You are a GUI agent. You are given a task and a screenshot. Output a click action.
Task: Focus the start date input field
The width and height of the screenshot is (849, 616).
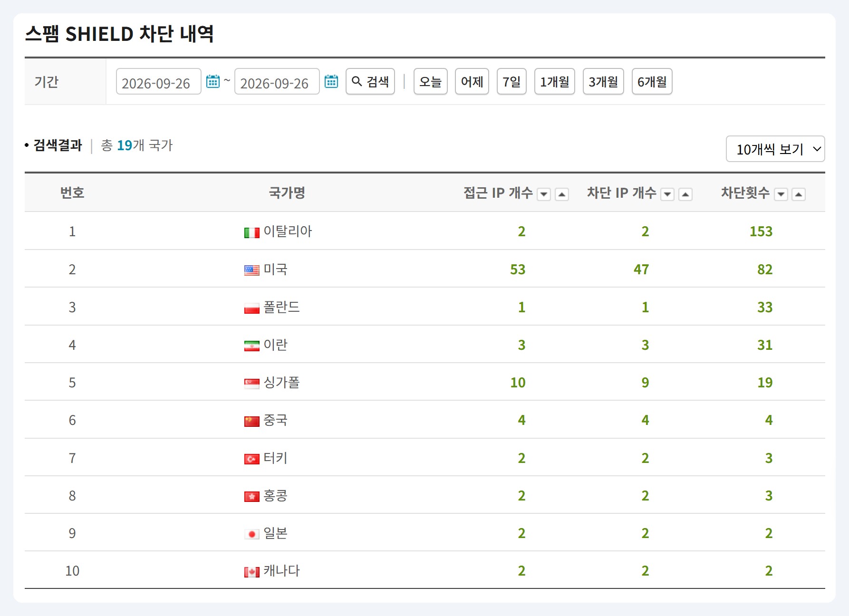click(159, 82)
